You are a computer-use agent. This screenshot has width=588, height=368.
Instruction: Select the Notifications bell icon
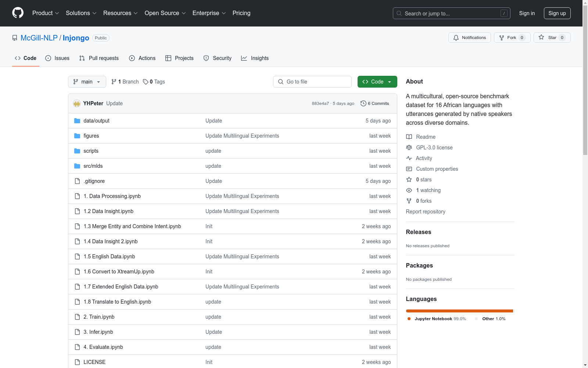[x=456, y=38]
